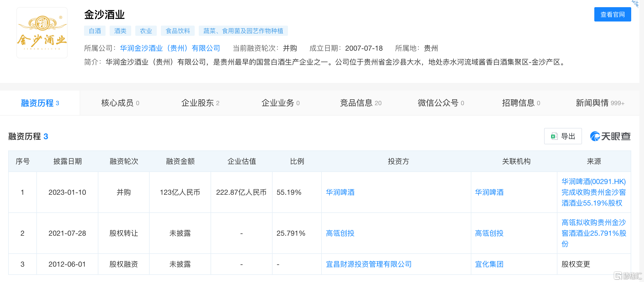Screen dimensions: 644x282
Task: Switch to the 竞品信息 tab
Action: (361, 103)
